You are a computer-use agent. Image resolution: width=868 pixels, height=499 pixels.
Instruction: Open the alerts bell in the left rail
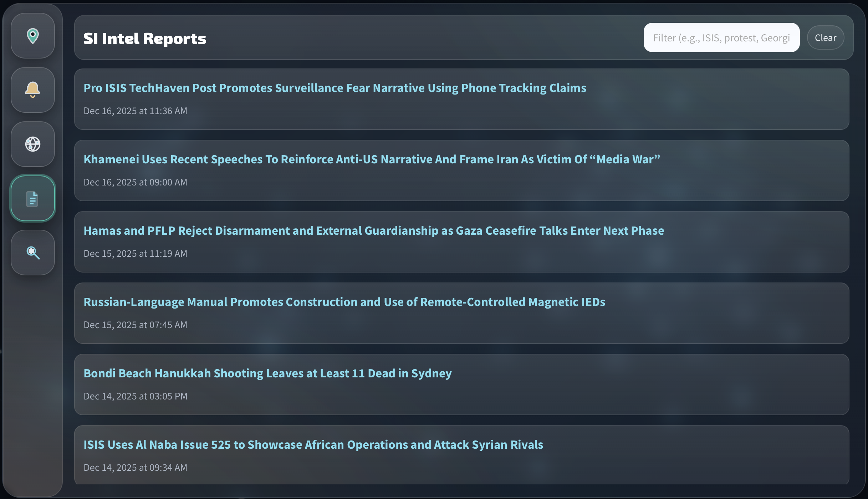[32, 90]
